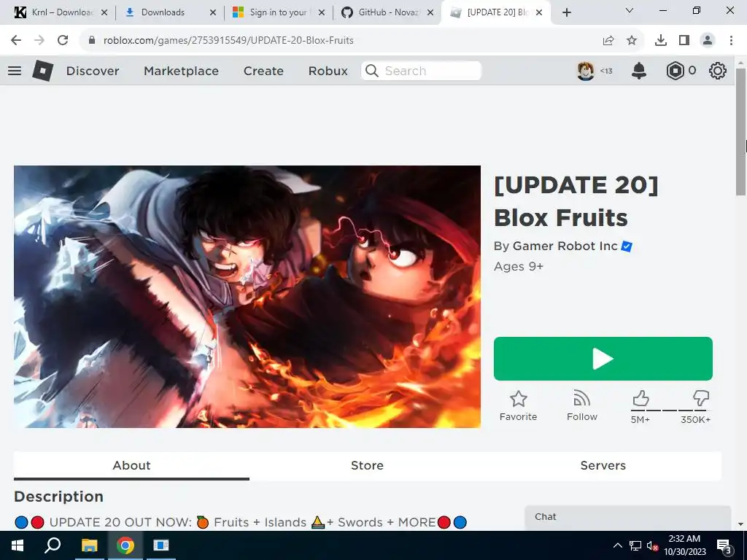Open the Roblox user avatar profile

click(x=586, y=71)
